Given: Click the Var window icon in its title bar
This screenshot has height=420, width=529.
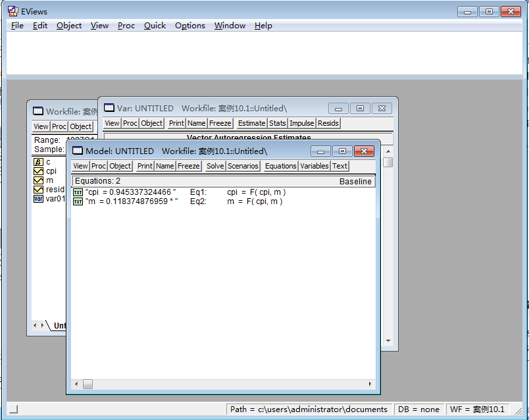Looking at the screenshot, I should (109, 108).
